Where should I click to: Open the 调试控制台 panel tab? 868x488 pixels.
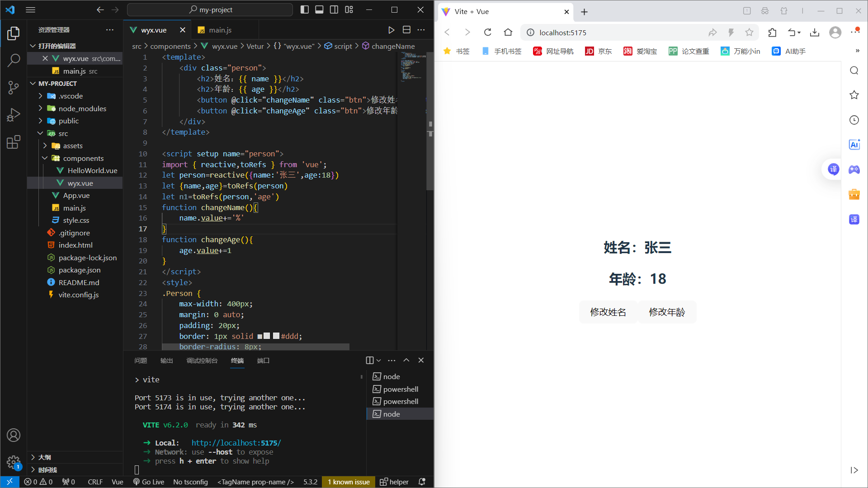click(x=202, y=361)
